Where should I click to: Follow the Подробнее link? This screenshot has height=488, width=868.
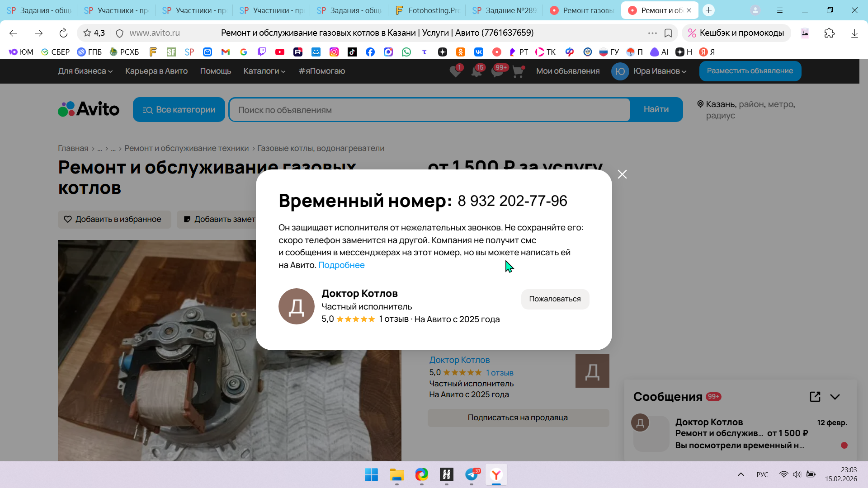(341, 265)
